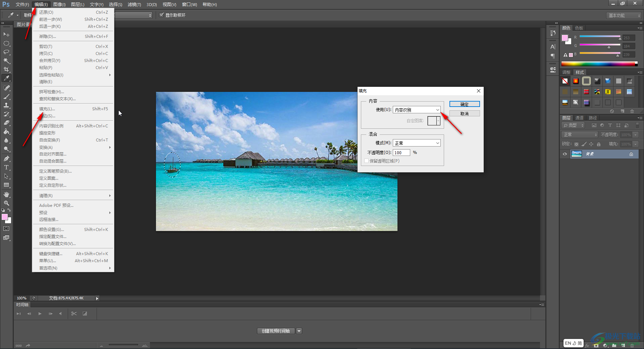The width and height of the screenshot is (644, 349).
Task: Toggle type layer filter in Layers panel
Action: pyautogui.click(x=610, y=125)
